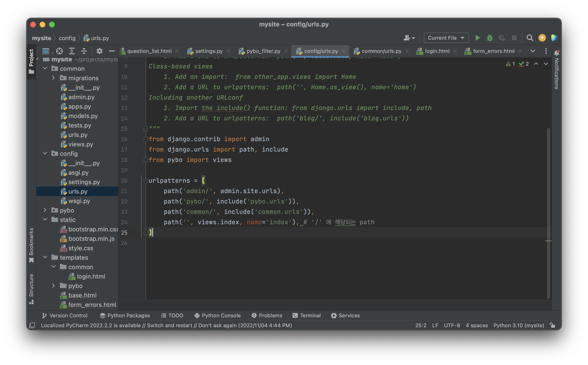This screenshot has width=588, height=365.
Task: Click Collapse All in project toolbar
Action: pyautogui.click(x=84, y=51)
